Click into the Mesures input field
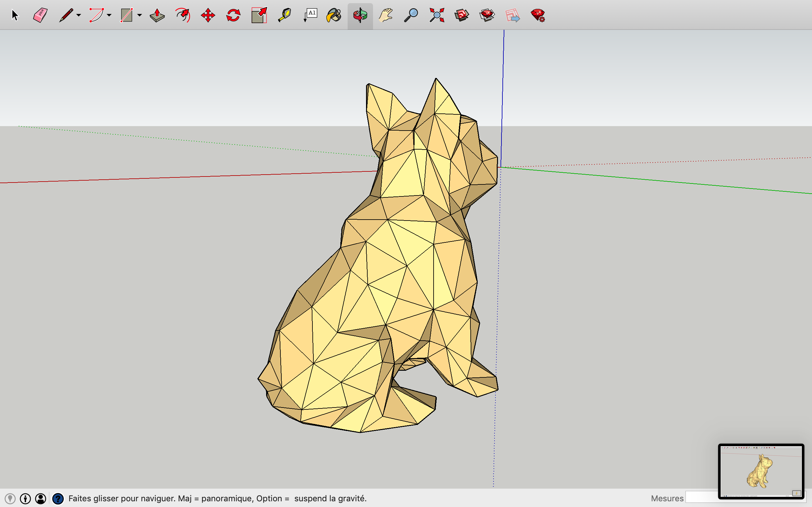The height and width of the screenshot is (507, 812). pyautogui.click(x=701, y=497)
